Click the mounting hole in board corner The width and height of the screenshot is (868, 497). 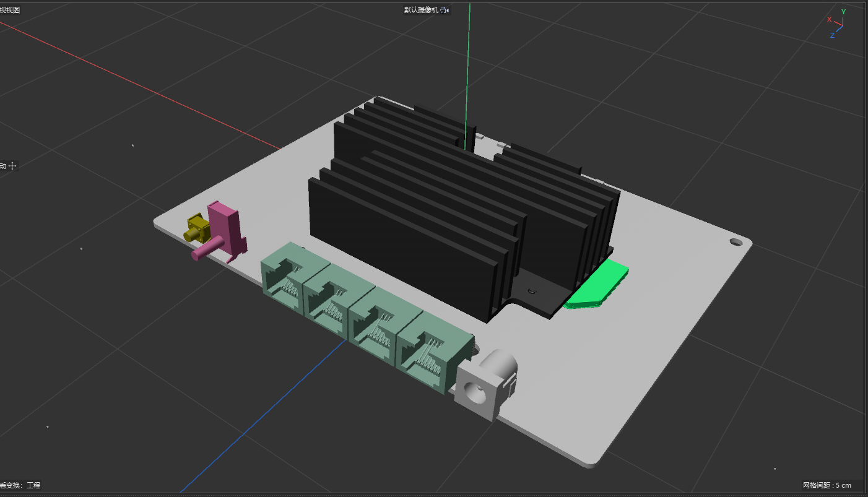736,241
